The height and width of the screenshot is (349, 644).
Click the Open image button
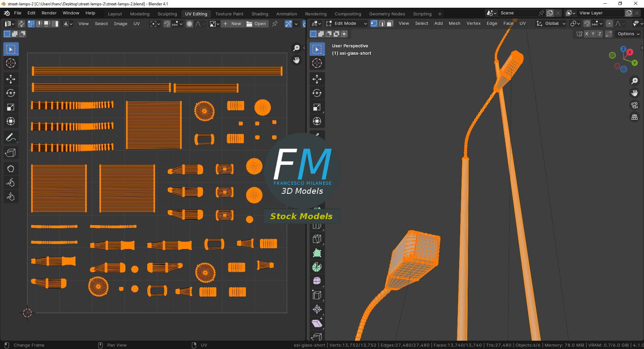pyautogui.click(x=256, y=24)
